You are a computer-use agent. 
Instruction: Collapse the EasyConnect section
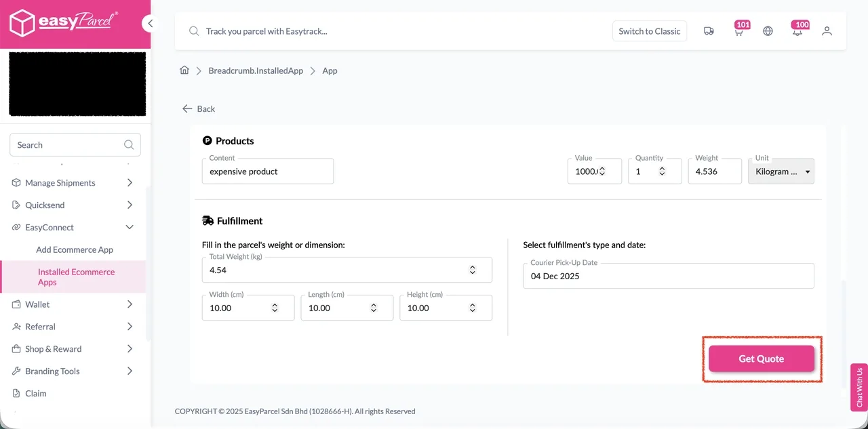(x=129, y=227)
